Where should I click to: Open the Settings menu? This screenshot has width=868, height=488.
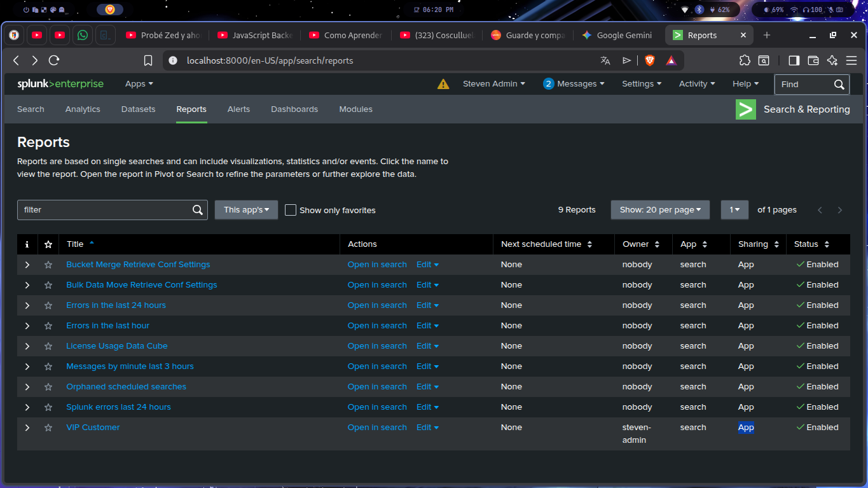pos(641,84)
